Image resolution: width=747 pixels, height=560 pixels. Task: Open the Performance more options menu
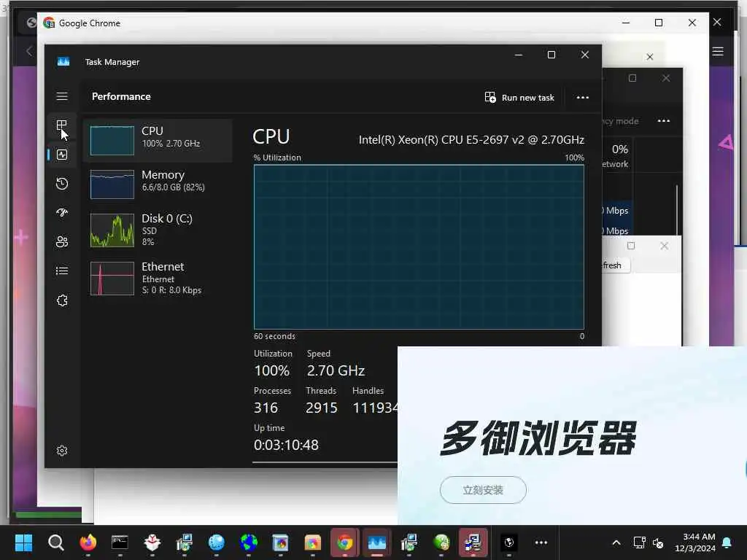(583, 98)
